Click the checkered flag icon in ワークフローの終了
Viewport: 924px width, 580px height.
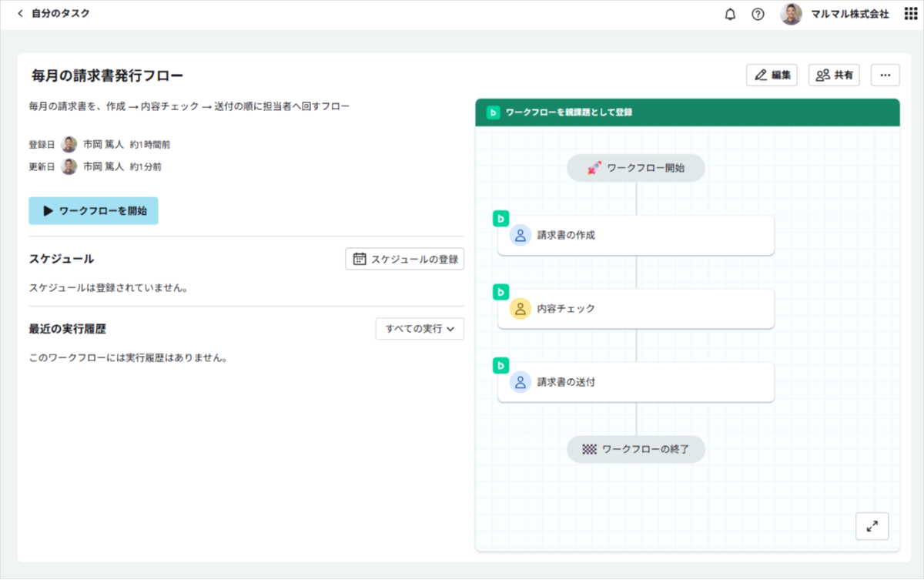[589, 448]
